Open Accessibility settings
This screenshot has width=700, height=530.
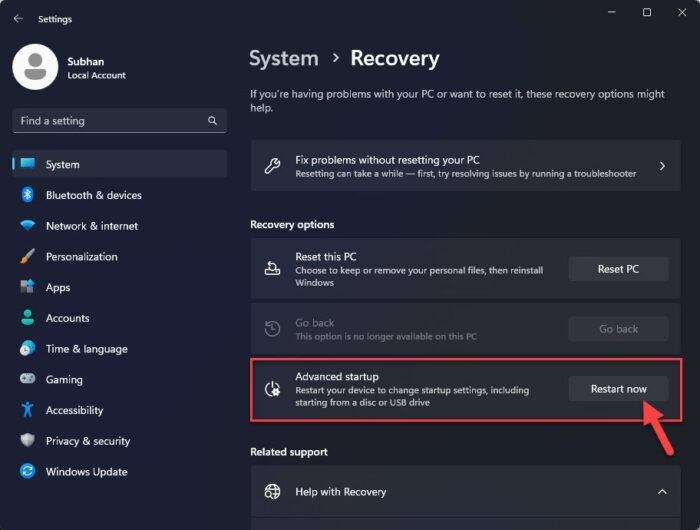click(120, 410)
